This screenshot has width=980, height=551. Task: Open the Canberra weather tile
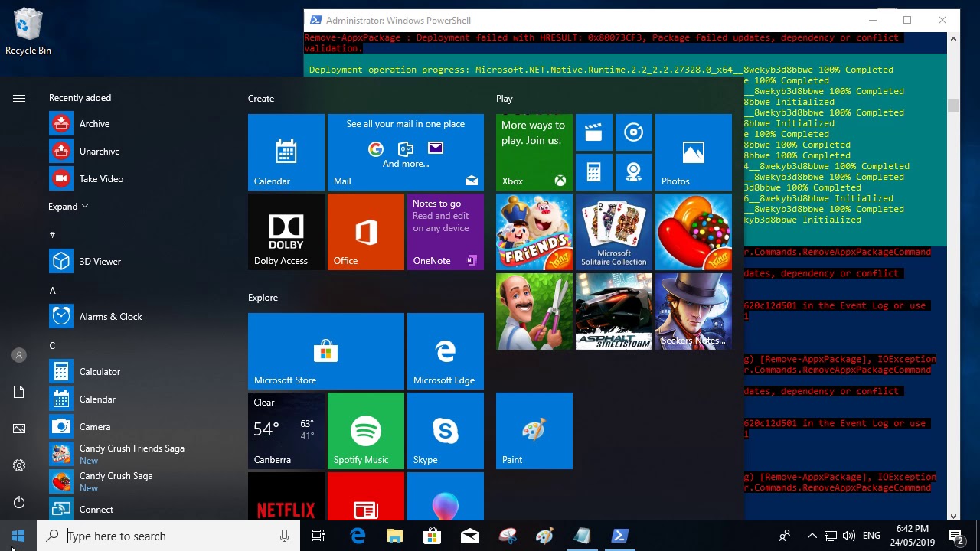click(286, 431)
